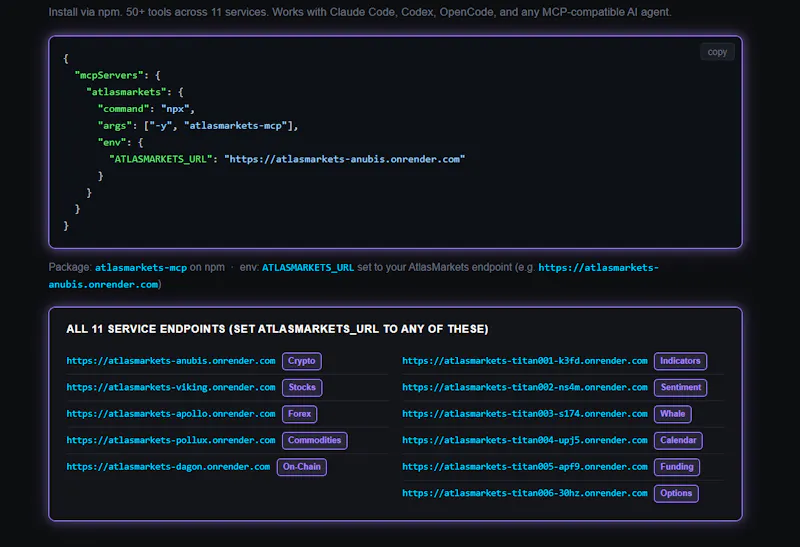This screenshot has height=547, width=800.
Task: Click the "Install via npm" description text
Action: point(360,12)
